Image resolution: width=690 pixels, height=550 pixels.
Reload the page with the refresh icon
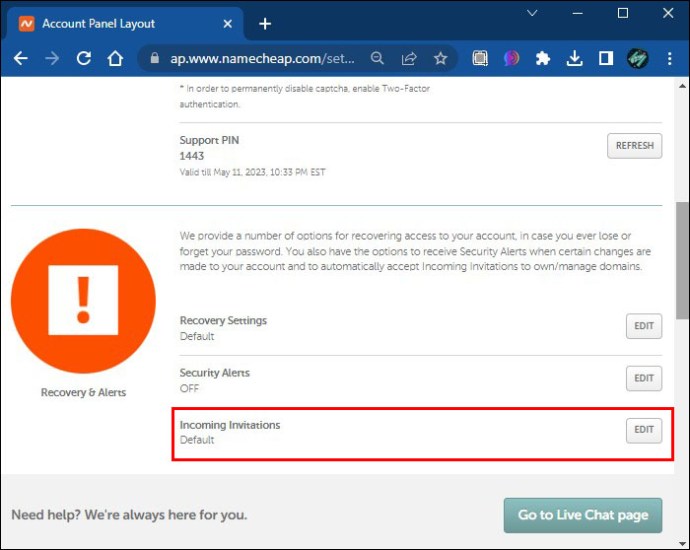point(84,58)
